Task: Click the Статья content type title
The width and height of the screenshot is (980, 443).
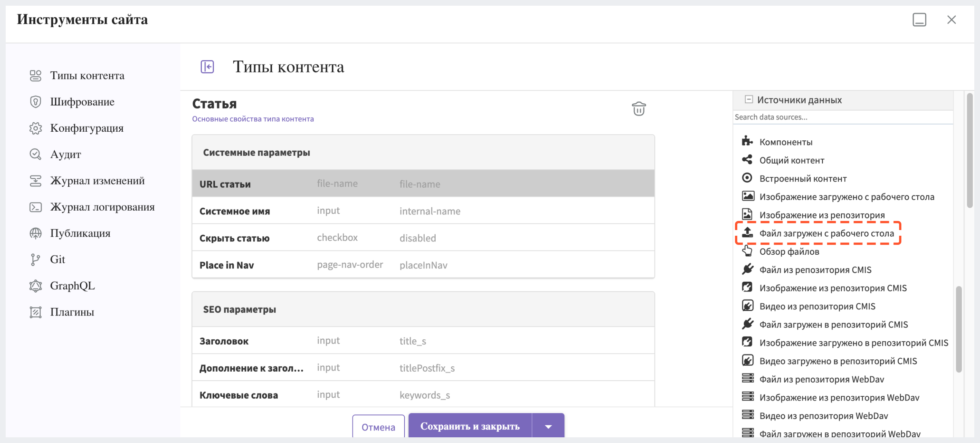Action: pos(214,103)
